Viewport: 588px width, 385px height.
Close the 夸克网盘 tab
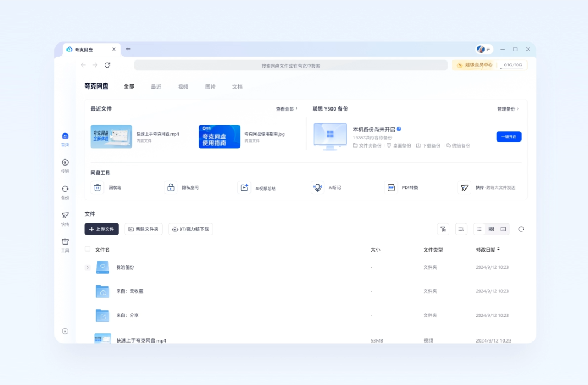point(114,49)
